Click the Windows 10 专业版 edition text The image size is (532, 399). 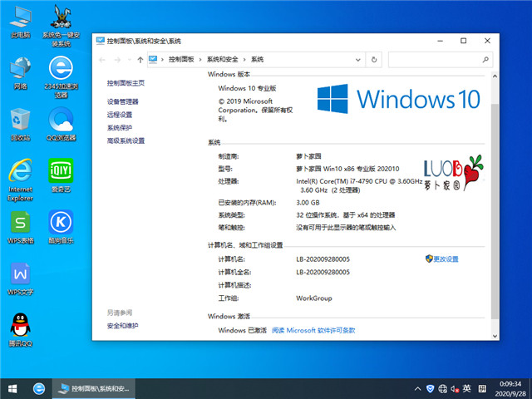[x=247, y=88]
